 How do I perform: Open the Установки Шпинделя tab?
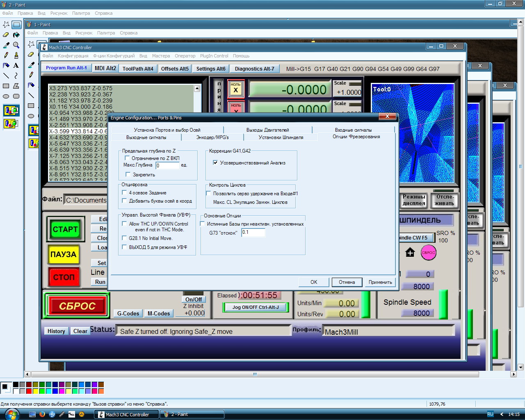point(281,137)
